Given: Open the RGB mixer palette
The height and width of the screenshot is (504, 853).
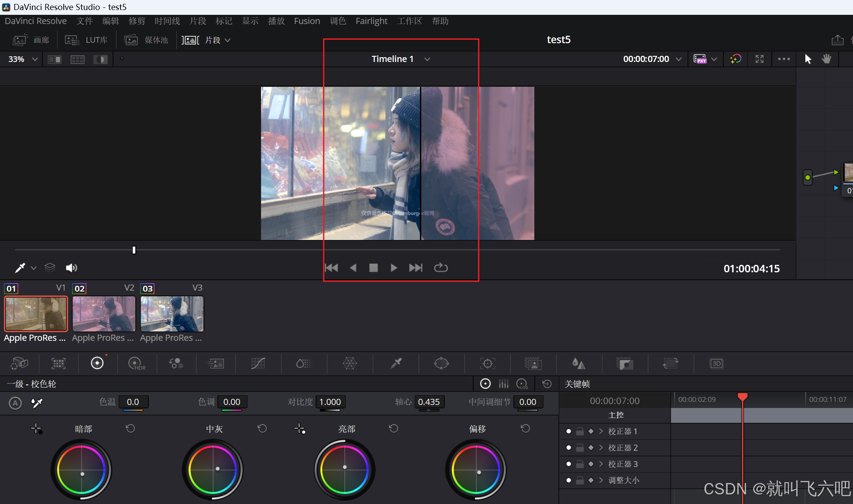Looking at the screenshot, I should [x=176, y=363].
